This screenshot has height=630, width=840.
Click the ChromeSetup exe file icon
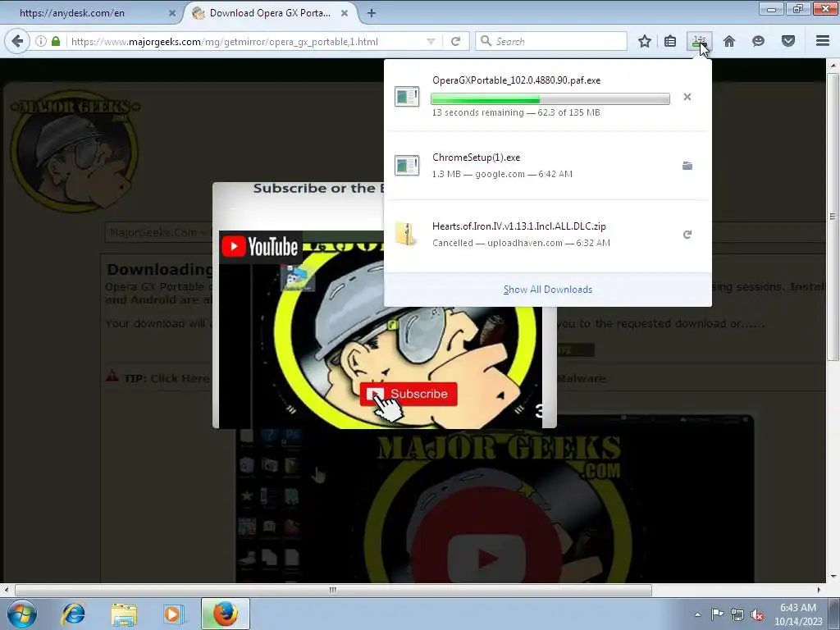point(407,165)
